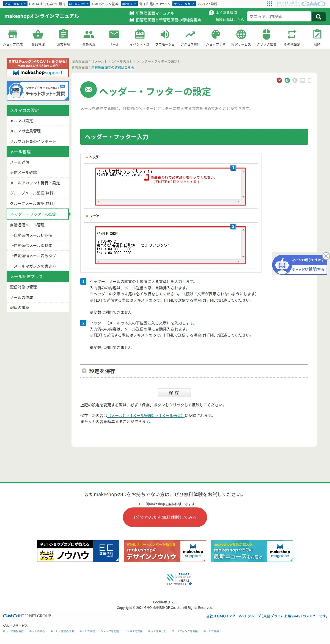The image size is (330, 644).
Task: Open the makeshop magazine news banner
Action: (x=252, y=551)
